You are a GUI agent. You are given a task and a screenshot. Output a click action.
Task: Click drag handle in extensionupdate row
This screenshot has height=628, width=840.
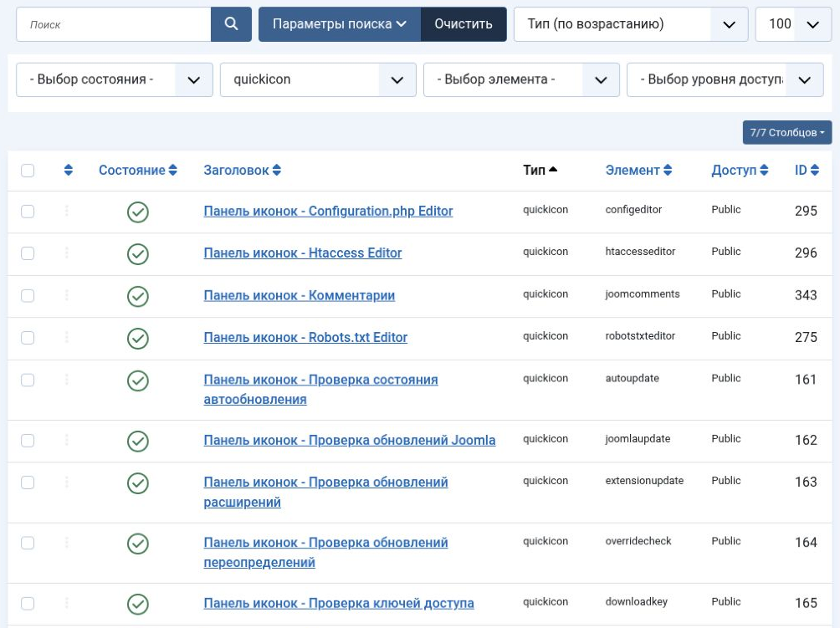click(67, 482)
